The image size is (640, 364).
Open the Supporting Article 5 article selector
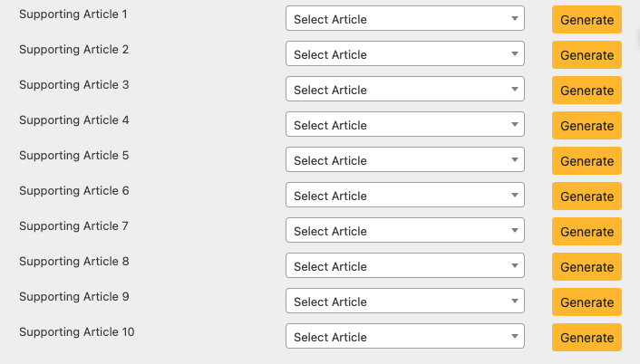(404, 160)
